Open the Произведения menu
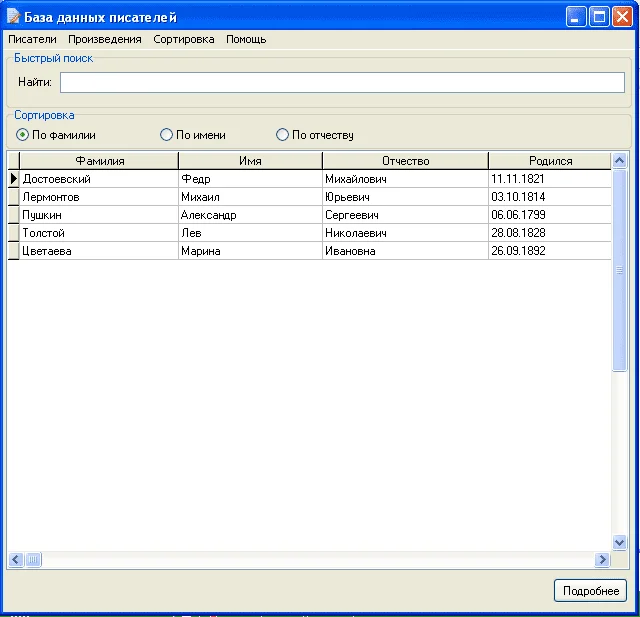 (x=105, y=40)
